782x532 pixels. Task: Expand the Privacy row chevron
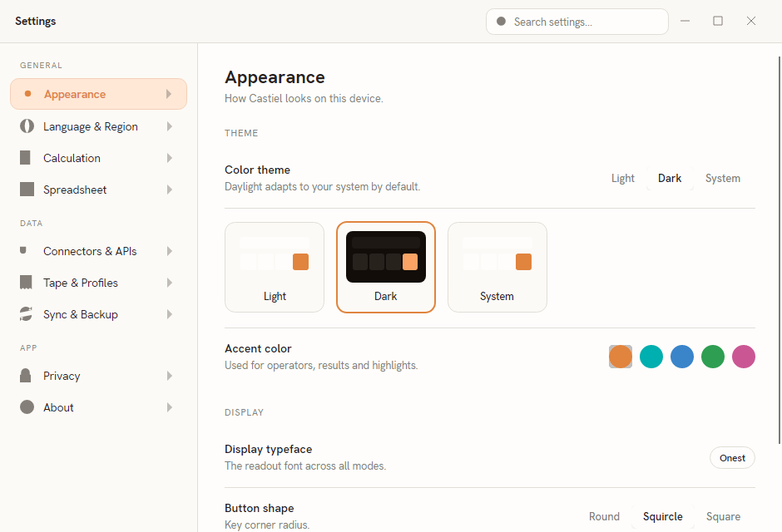click(170, 376)
